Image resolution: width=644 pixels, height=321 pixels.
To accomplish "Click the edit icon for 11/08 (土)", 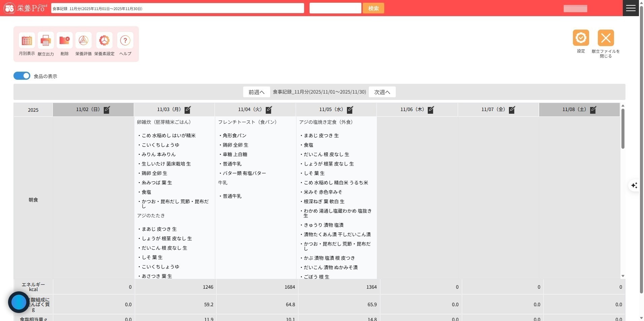I will (x=593, y=110).
